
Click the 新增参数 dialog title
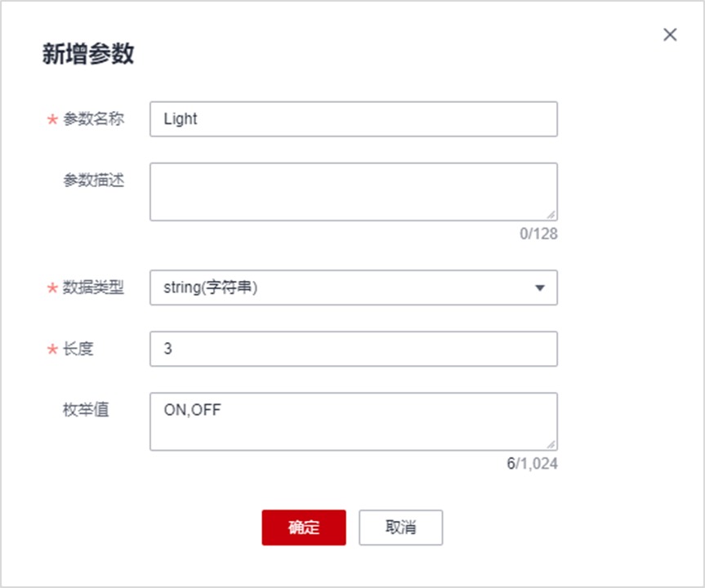tap(88, 55)
